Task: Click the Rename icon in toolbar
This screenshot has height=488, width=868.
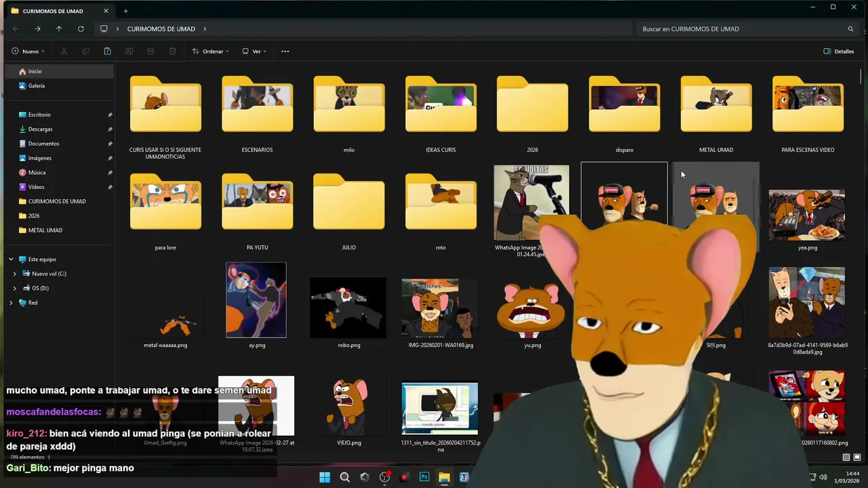Action: (129, 52)
